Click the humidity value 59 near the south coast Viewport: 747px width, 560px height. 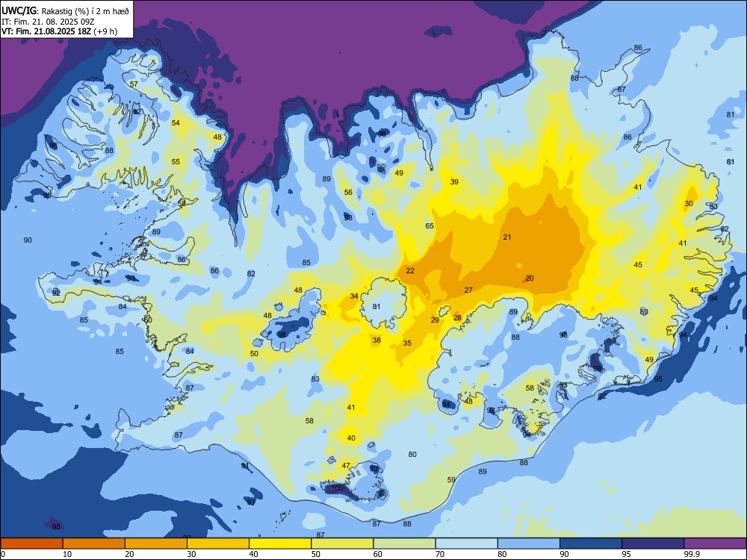[x=452, y=479]
